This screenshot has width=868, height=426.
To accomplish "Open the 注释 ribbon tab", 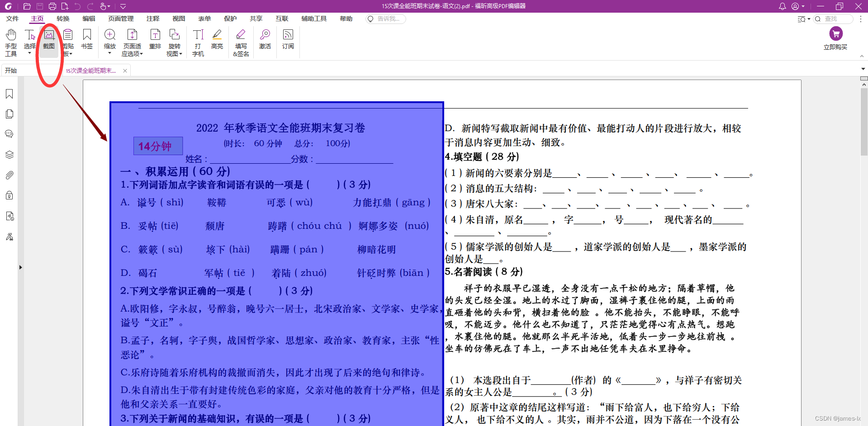I will [x=152, y=19].
